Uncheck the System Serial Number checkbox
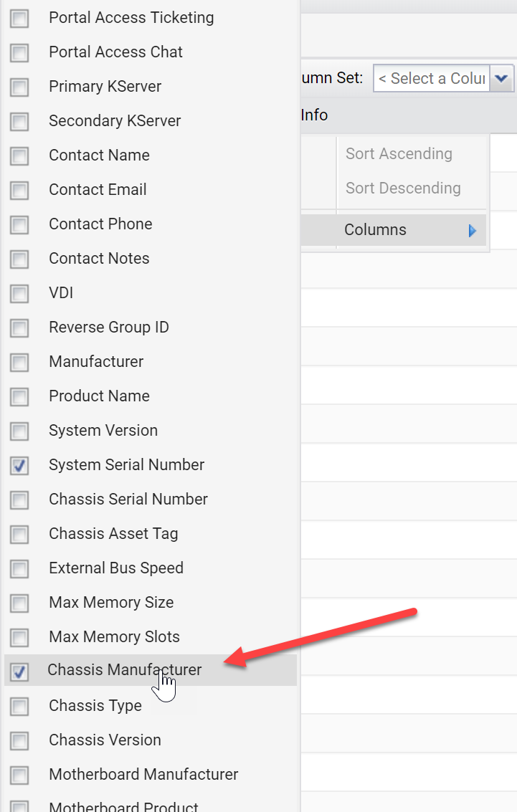The width and height of the screenshot is (517, 812). (x=19, y=465)
